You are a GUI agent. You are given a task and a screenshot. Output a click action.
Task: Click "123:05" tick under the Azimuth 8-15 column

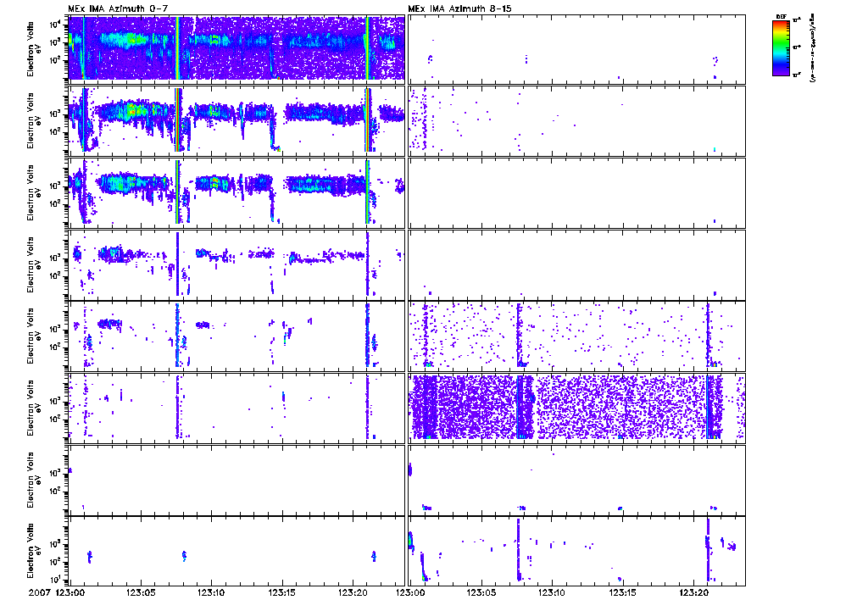click(481, 592)
